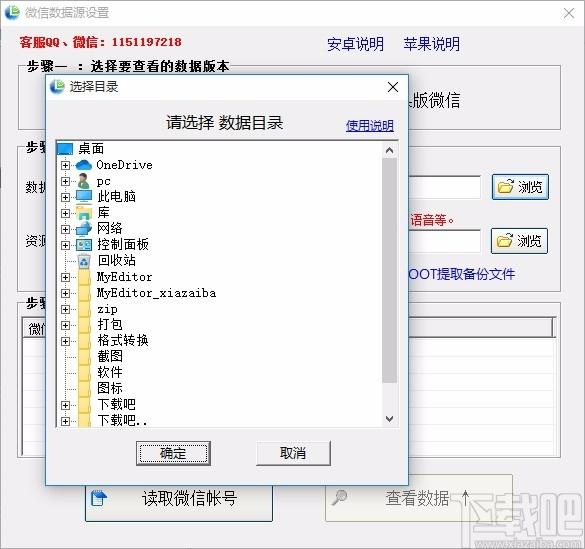Expand the 库 tree node
Viewport: 585px width, 549px height.
pos(65,213)
